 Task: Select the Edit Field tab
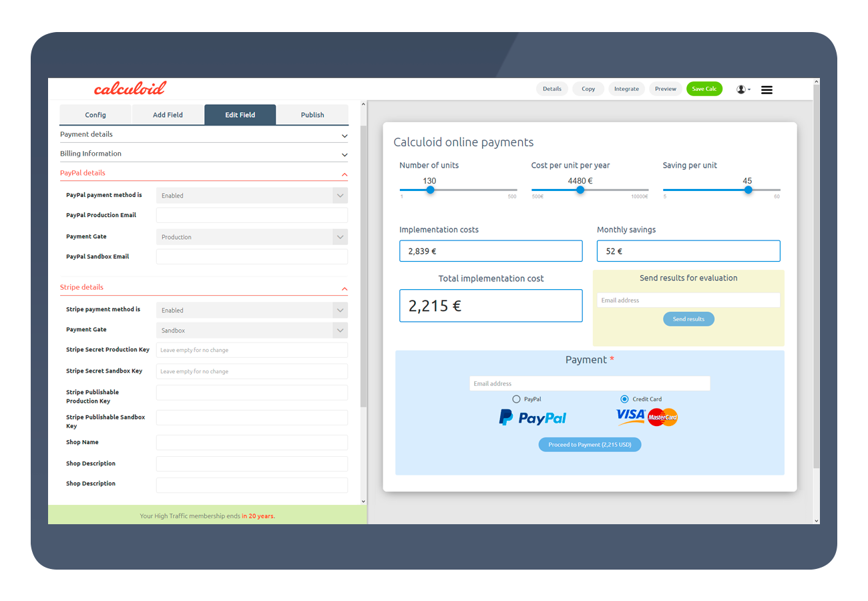[x=240, y=115]
